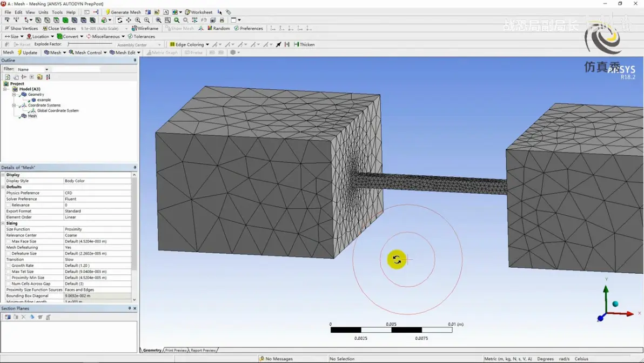This screenshot has height=363, width=644.
Task: Open the Size dropdown menu
Action: [x=14, y=37]
